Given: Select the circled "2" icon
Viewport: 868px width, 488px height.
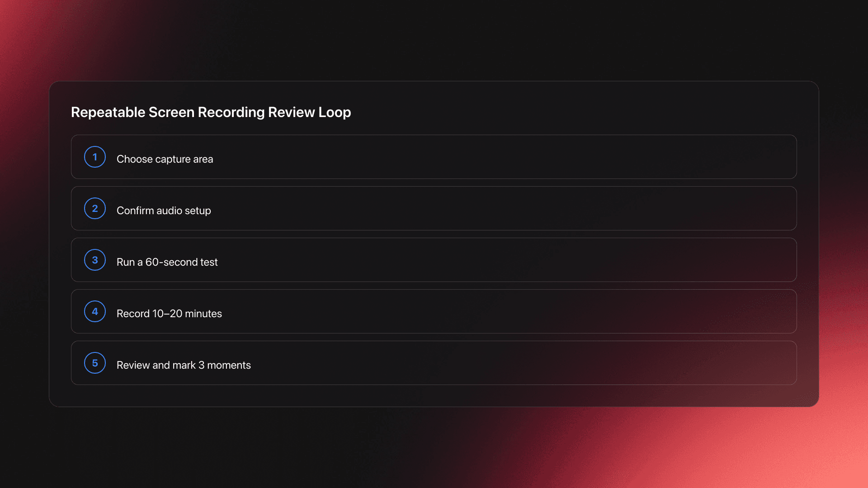Looking at the screenshot, I should (94, 208).
